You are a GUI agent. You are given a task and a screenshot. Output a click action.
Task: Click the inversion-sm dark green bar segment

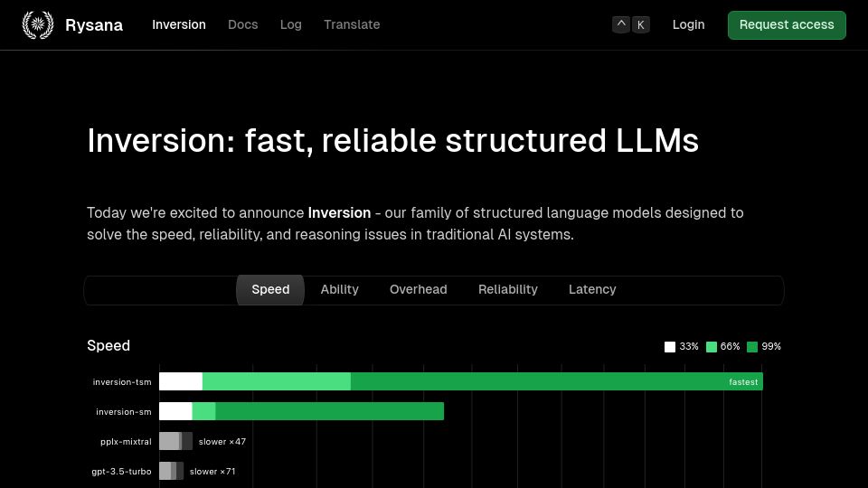329,411
